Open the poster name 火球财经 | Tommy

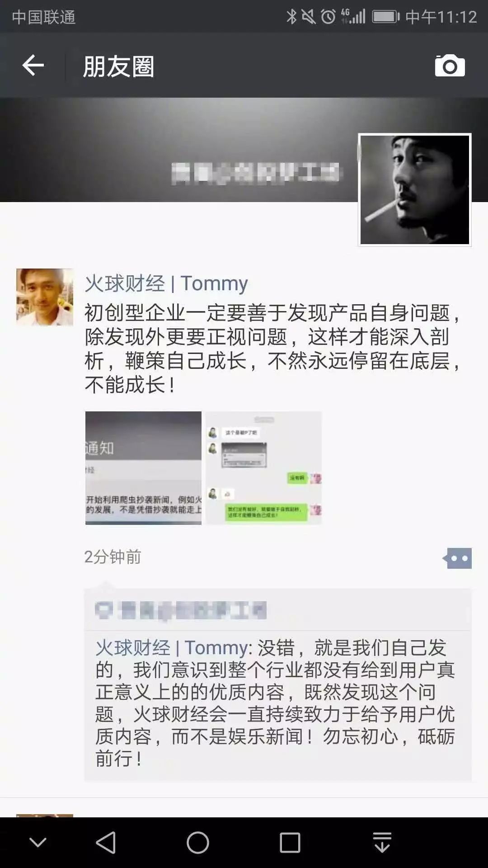click(x=166, y=283)
